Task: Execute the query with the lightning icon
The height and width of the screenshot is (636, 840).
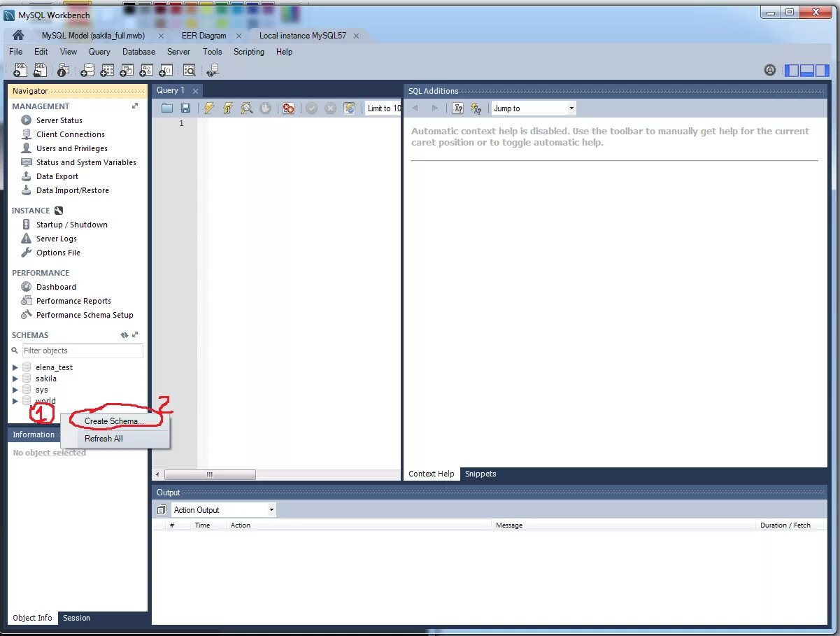Action: (208, 108)
